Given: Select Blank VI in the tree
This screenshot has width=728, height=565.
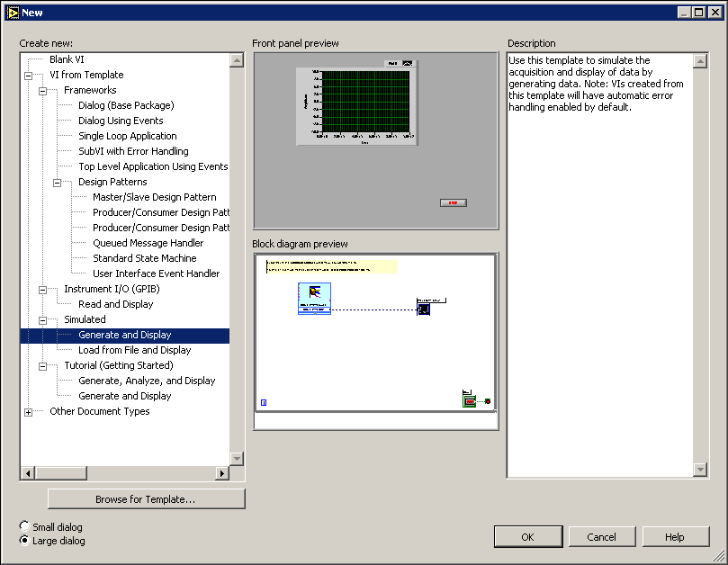Looking at the screenshot, I should tap(67, 59).
